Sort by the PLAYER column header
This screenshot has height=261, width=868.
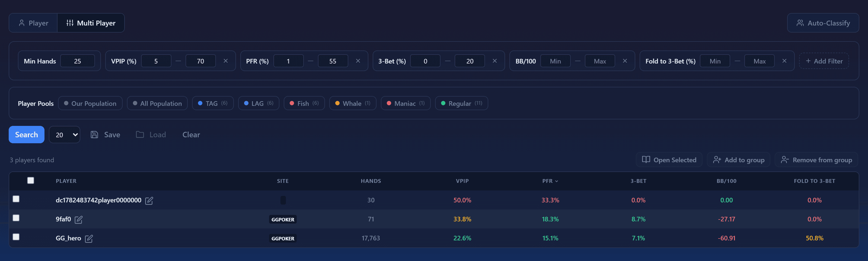point(66,181)
